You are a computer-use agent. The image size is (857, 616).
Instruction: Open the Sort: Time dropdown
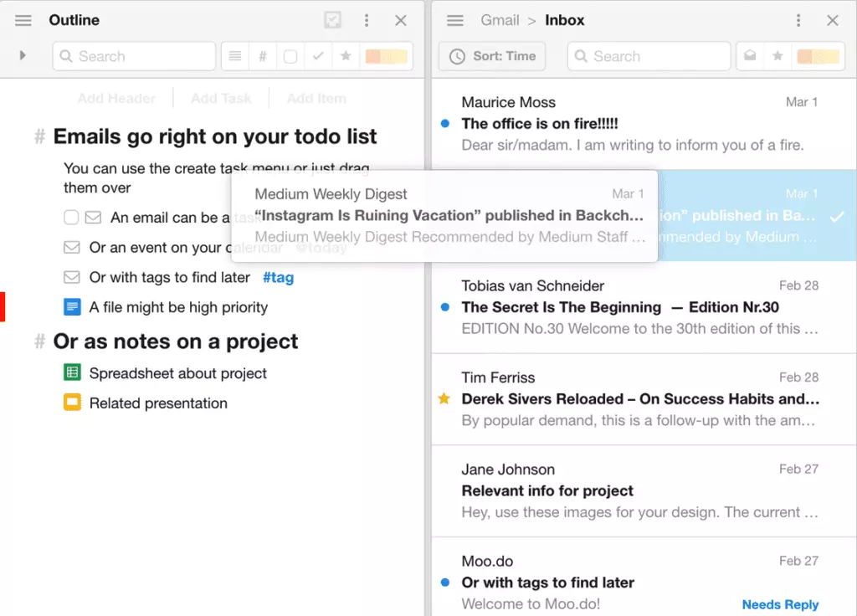coord(492,56)
